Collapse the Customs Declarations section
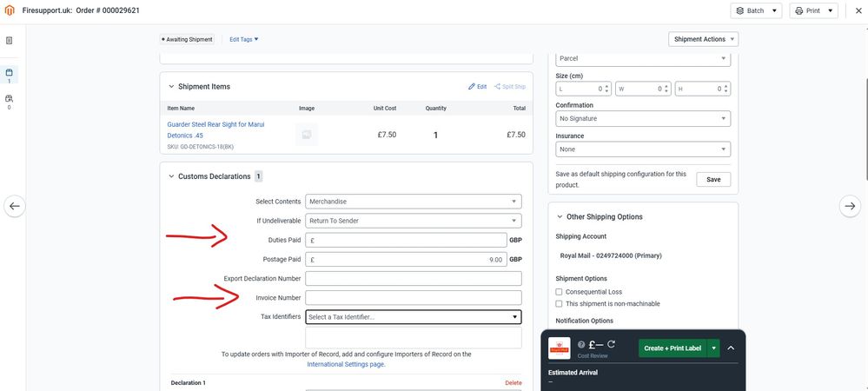The height and width of the screenshot is (391, 868). [171, 176]
